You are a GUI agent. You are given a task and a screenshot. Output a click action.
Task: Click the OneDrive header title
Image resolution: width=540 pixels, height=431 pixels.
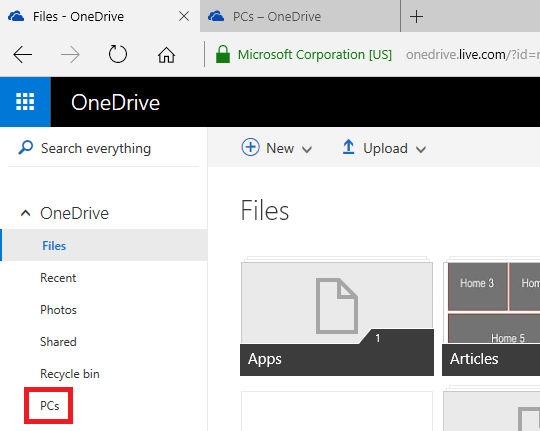coord(115,102)
